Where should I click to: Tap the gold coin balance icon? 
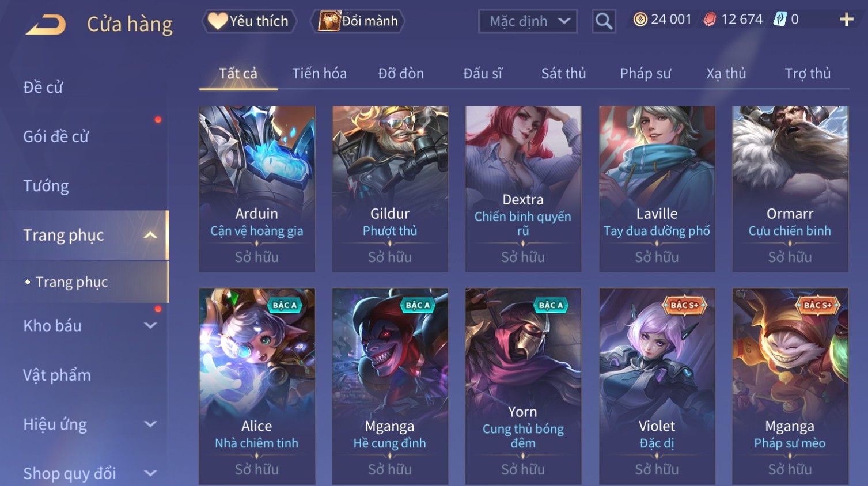pos(640,20)
